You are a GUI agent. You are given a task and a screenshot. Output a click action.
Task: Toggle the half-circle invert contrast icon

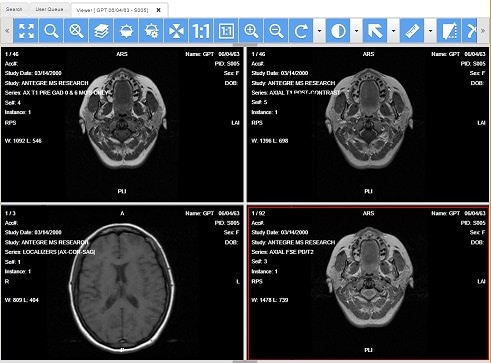(338, 31)
